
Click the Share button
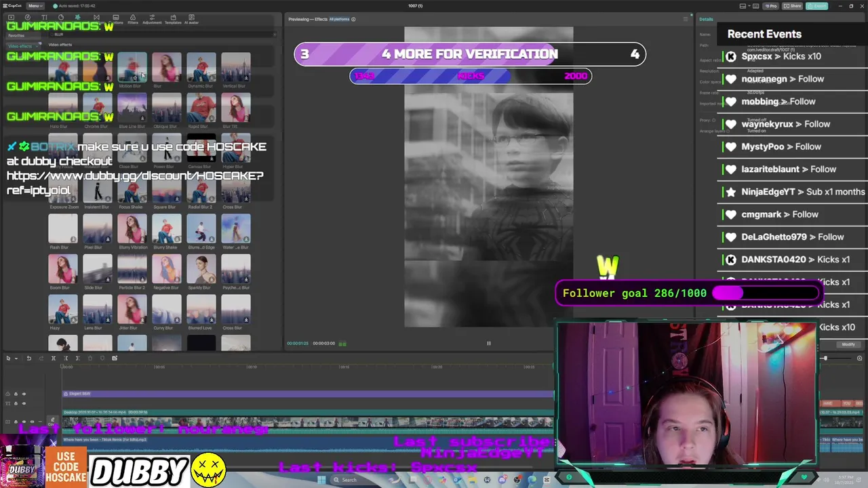(x=793, y=6)
